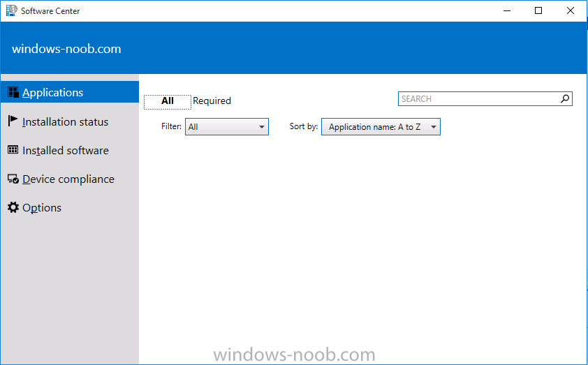Click the Device compliance checkmark icon

[13, 179]
